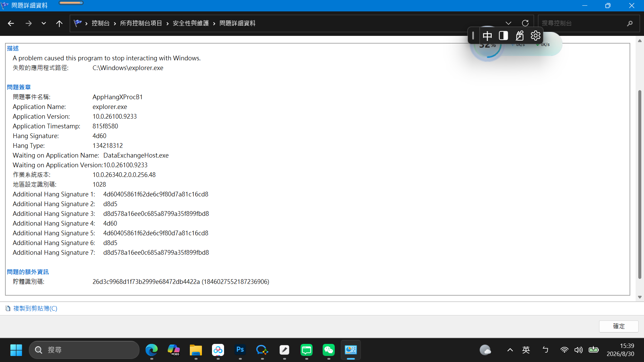Click the taskbar 搜尋 box
Image resolution: width=644 pixels, height=362 pixels.
click(84, 350)
